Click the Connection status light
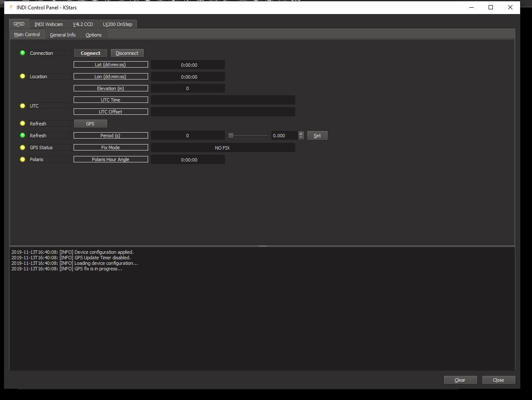This screenshot has height=400, width=532. (x=23, y=53)
